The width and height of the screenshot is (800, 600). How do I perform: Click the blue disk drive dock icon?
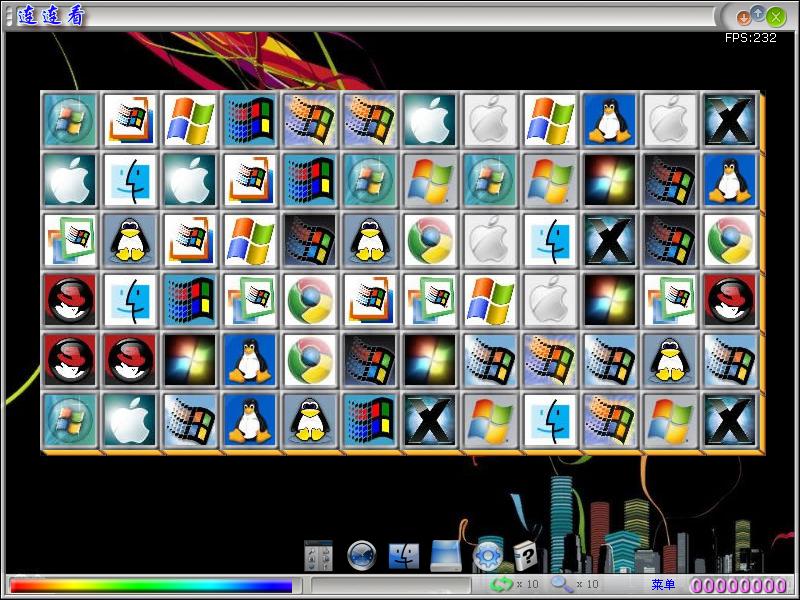(x=446, y=555)
